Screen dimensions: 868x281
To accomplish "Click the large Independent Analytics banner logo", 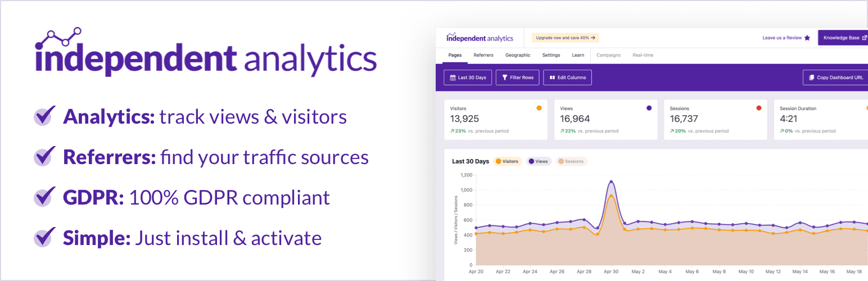I will point(206,52).
